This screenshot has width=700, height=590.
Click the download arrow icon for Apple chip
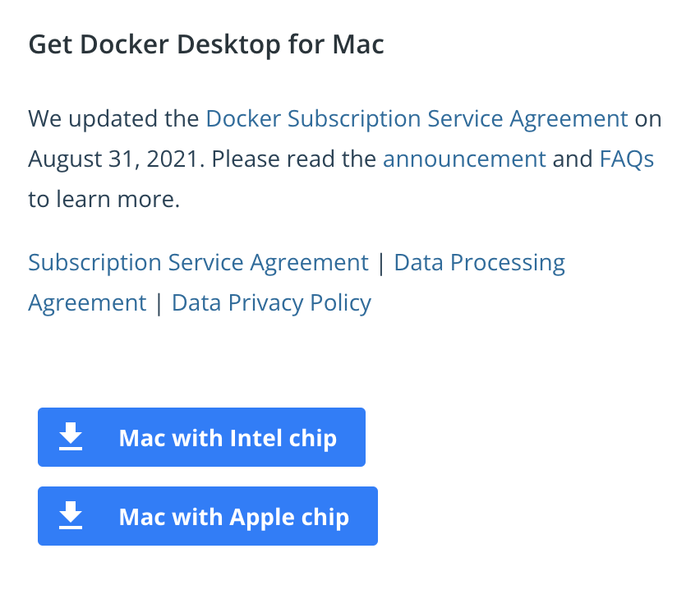(71, 515)
